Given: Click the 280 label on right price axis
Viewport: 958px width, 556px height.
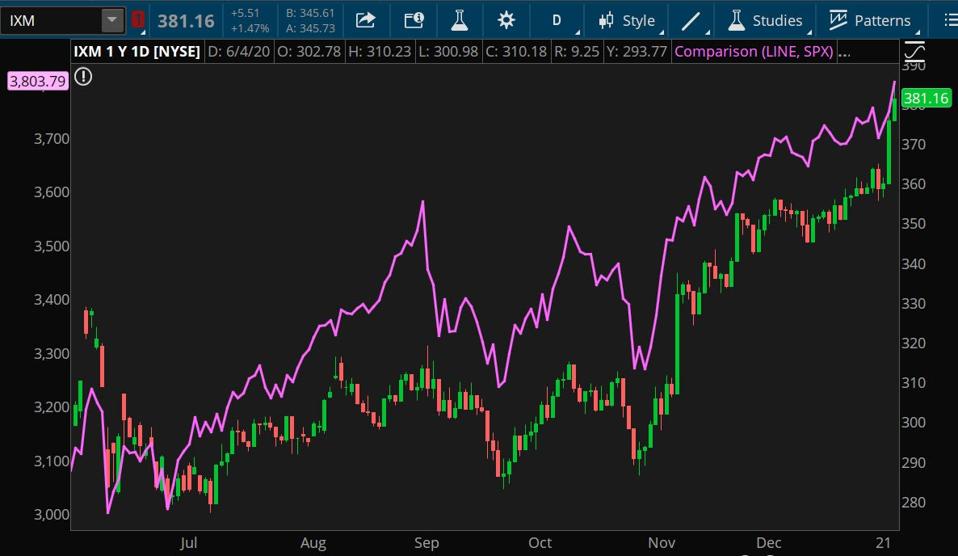Looking at the screenshot, I should coord(913,502).
